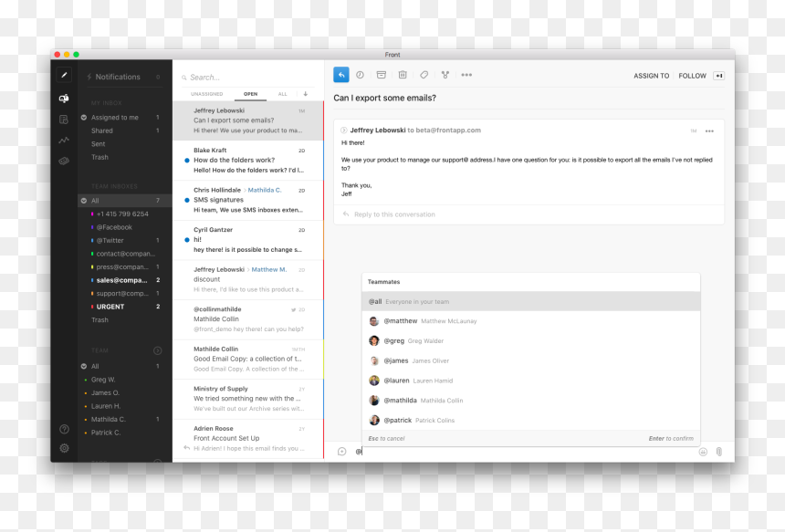This screenshot has width=785, height=532.
Task: Click the FOLLOW button
Action: click(x=692, y=76)
